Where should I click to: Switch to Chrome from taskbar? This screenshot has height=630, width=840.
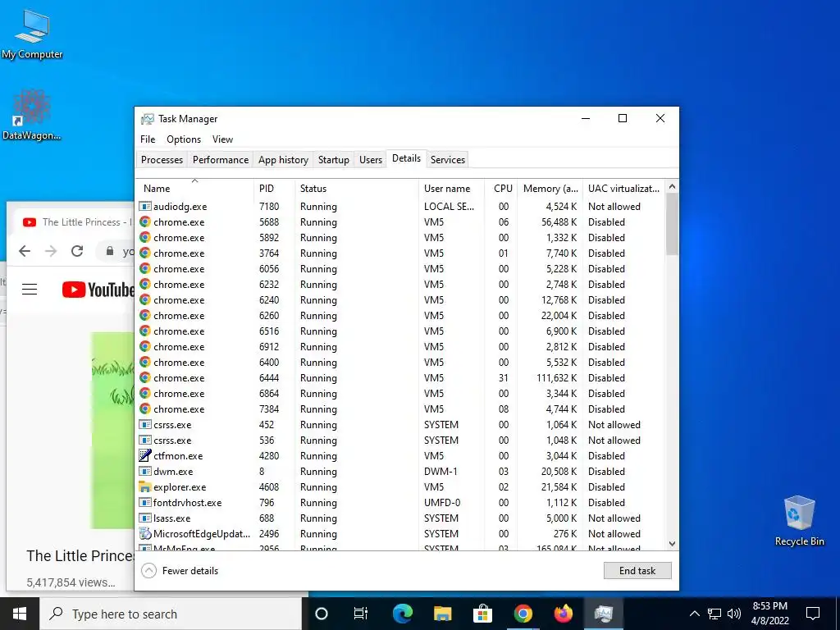523,614
